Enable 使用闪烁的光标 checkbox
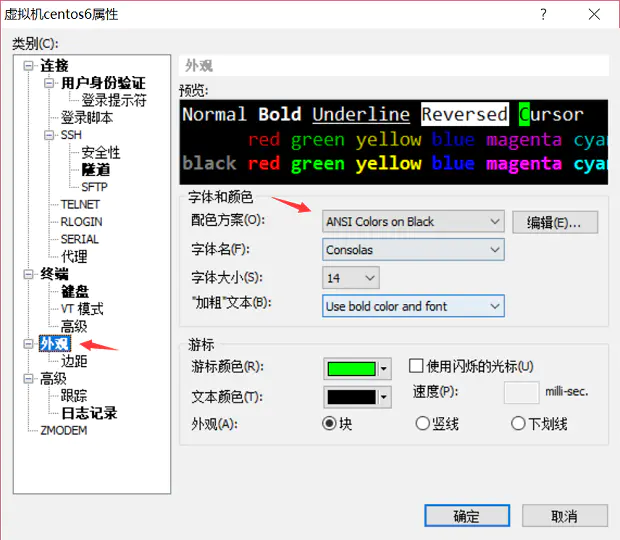Viewport: 620px width, 540px height. tap(416, 366)
